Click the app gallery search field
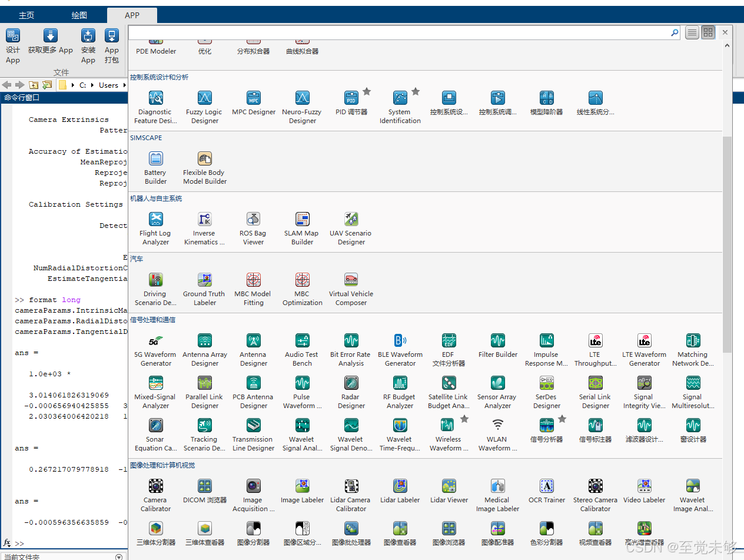 pyautogui.click(x=399, y=32)
